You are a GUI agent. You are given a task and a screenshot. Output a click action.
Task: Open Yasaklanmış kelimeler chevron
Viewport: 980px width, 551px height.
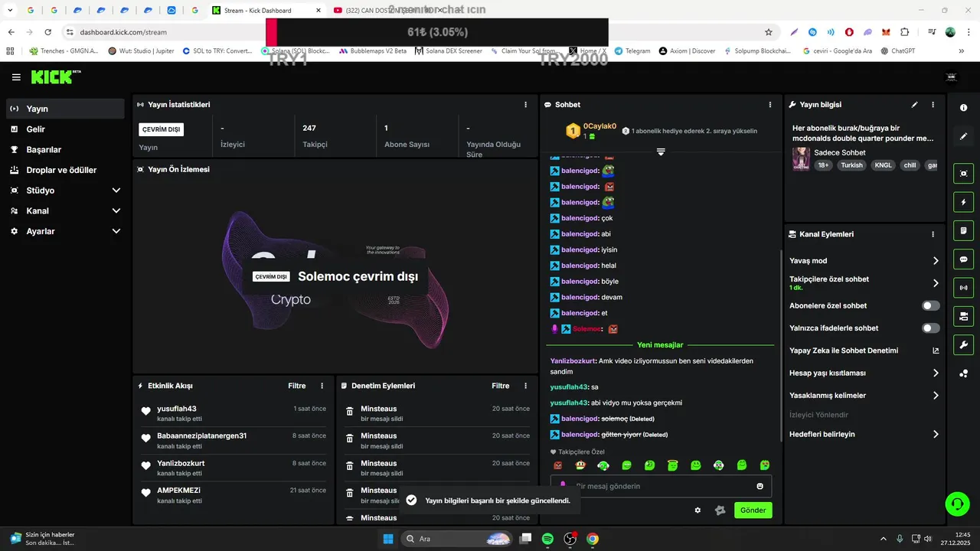click(x=936, y=396)
